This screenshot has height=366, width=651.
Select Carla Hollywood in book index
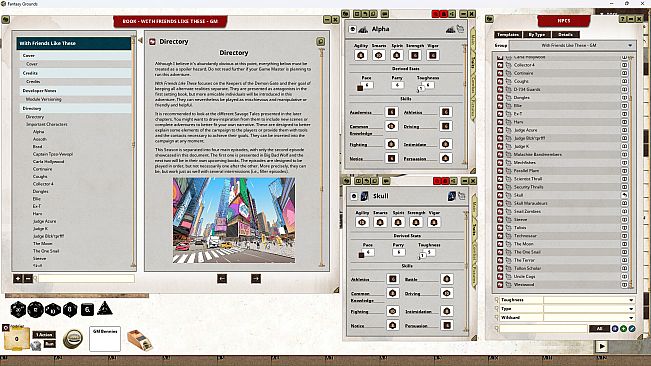[49, 161]
